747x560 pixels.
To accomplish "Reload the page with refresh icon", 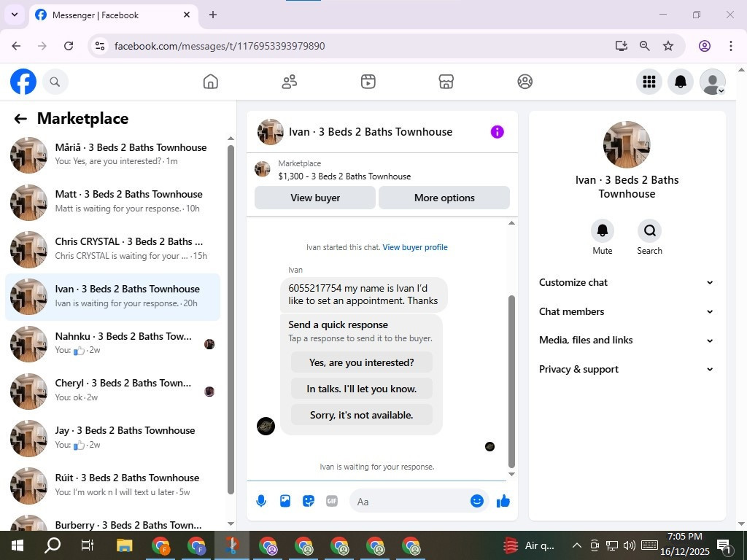I will click(69, 46).
